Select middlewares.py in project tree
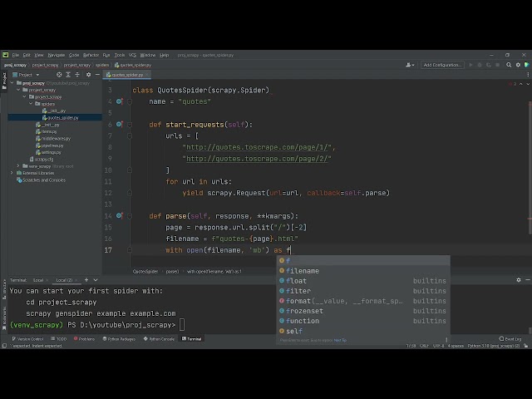This screenshot has width=532, height=399. (53, 138)
